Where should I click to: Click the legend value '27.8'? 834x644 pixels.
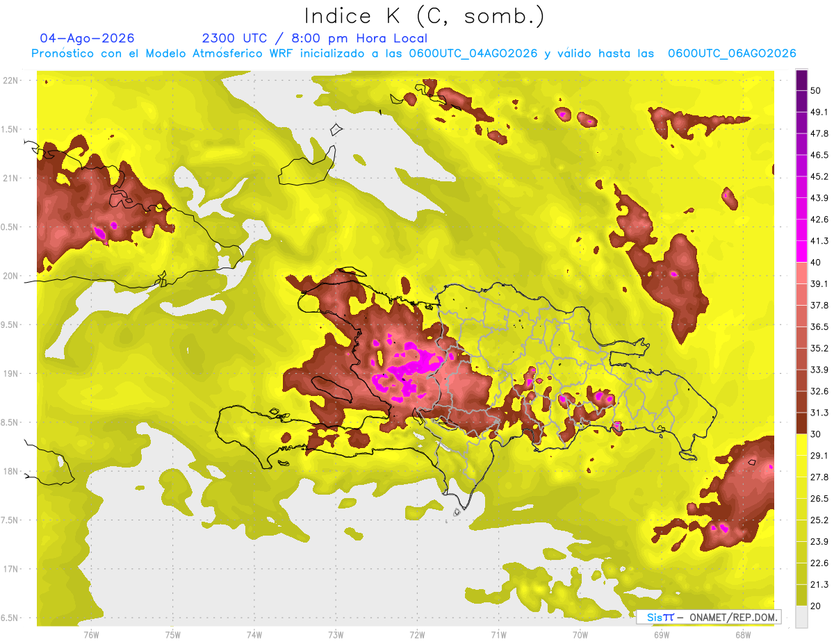[x=820, y=477]
